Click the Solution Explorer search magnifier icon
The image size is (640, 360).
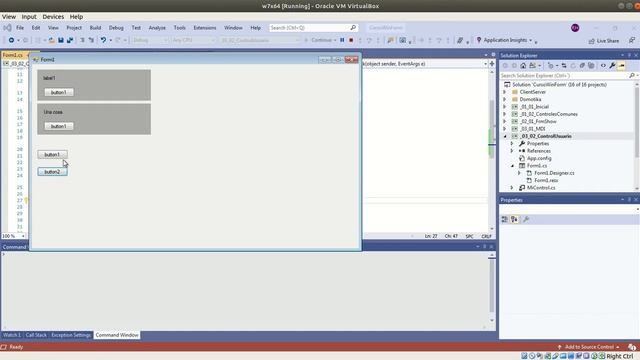(632, 76)
